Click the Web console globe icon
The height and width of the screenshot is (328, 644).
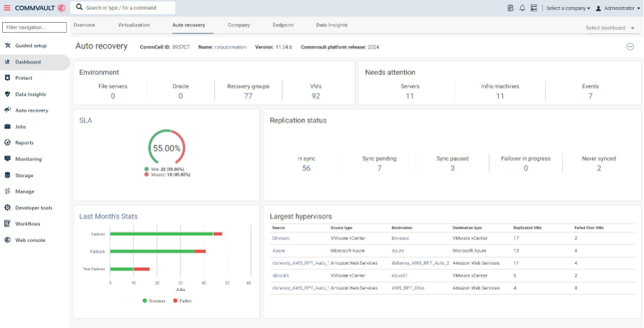(x=7, y=240)
